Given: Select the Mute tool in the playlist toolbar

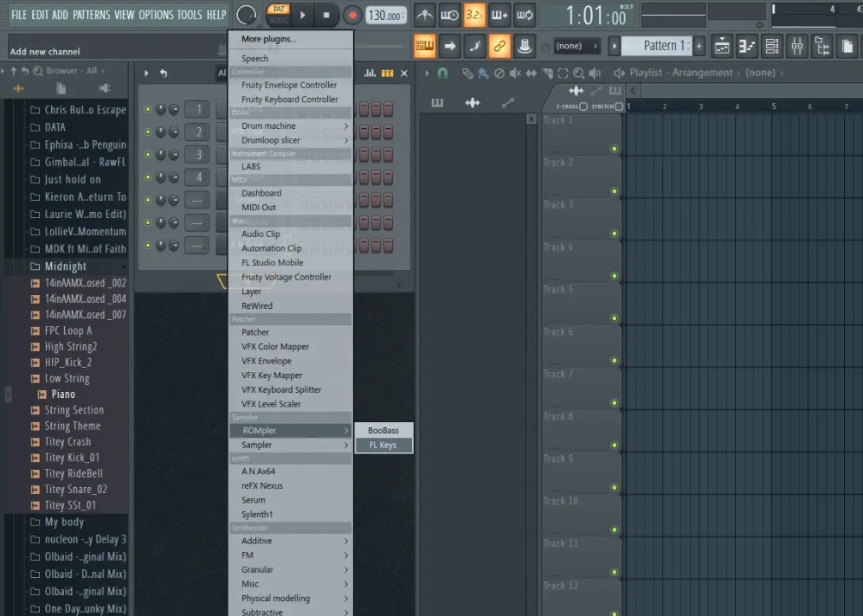Looking at the screenshot, I should pyautogui.click(x=515, y=73).
